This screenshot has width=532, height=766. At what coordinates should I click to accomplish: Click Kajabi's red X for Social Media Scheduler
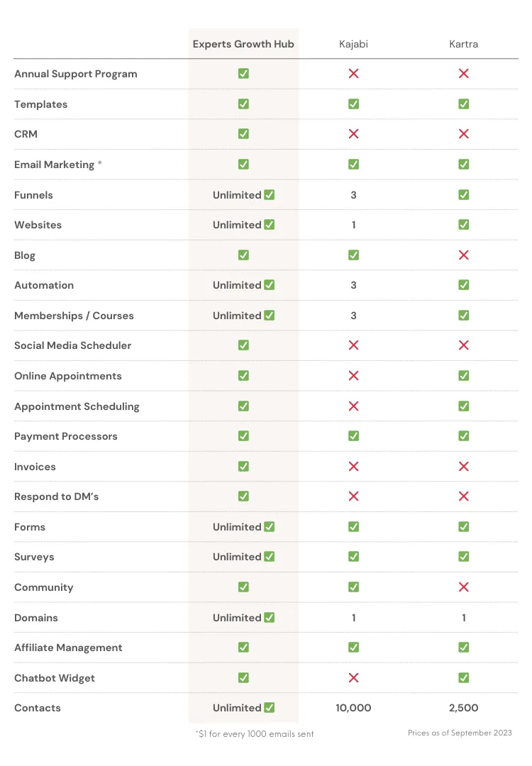click(x=353, y=345)
